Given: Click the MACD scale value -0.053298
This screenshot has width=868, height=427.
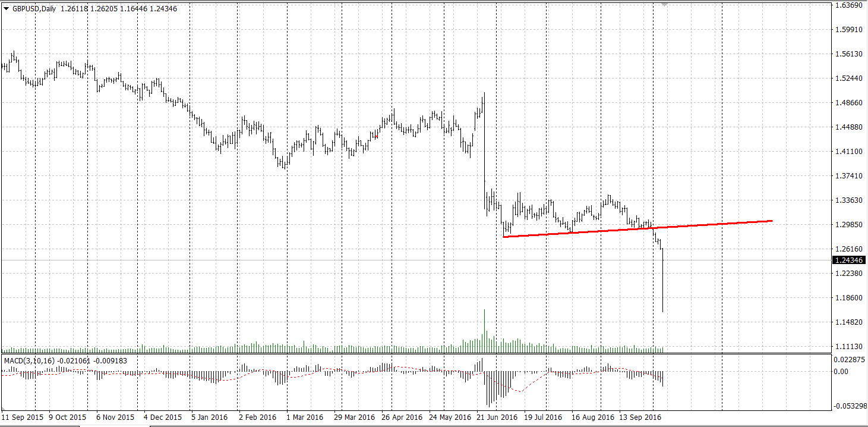Looking at the screenshot, I should [x=850, y=406].
